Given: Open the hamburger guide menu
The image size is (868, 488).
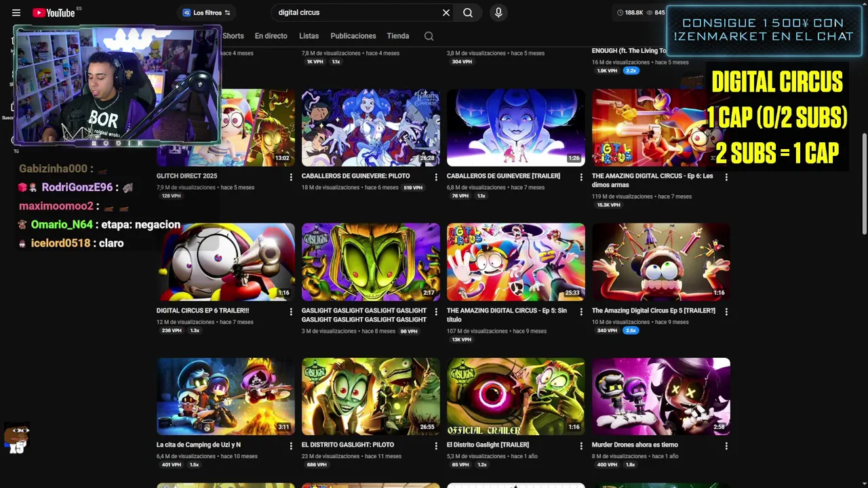Looking at the screenshot, I should [x=16, y=13].
